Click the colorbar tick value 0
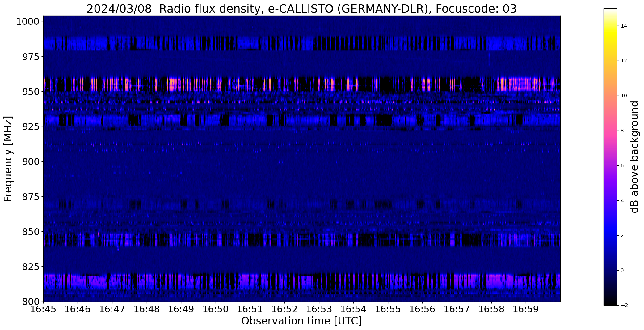This screenshot has height=330, width=644. tap(622, 271)
